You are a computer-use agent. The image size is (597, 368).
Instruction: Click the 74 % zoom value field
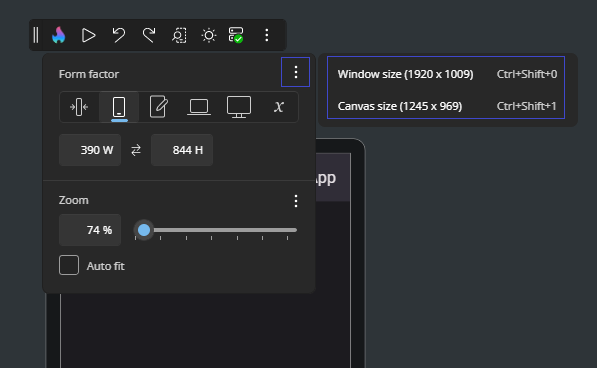[x=90, y=230]
